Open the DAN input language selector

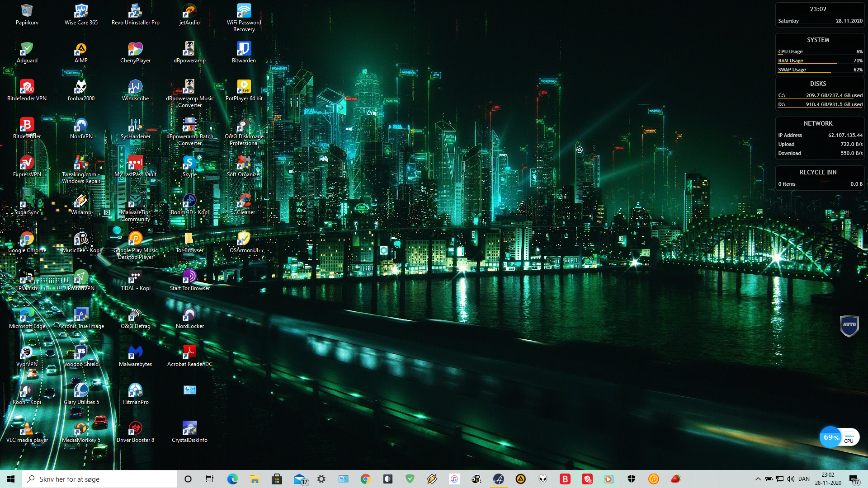(x=804, y=479)
